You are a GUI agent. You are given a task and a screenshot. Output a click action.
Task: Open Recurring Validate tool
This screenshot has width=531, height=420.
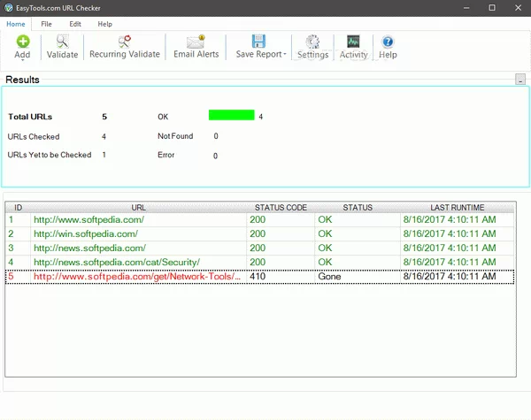[x=125, y=47]
